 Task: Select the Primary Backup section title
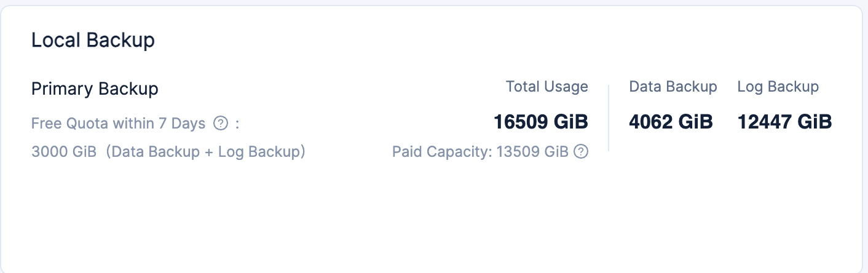(x=95, y=89)
